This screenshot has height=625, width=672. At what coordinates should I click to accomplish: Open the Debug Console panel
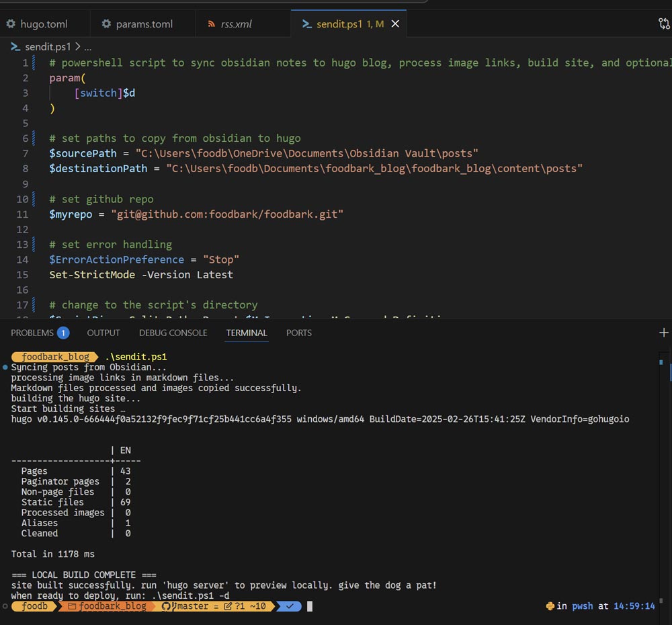[x=173, y=333]
